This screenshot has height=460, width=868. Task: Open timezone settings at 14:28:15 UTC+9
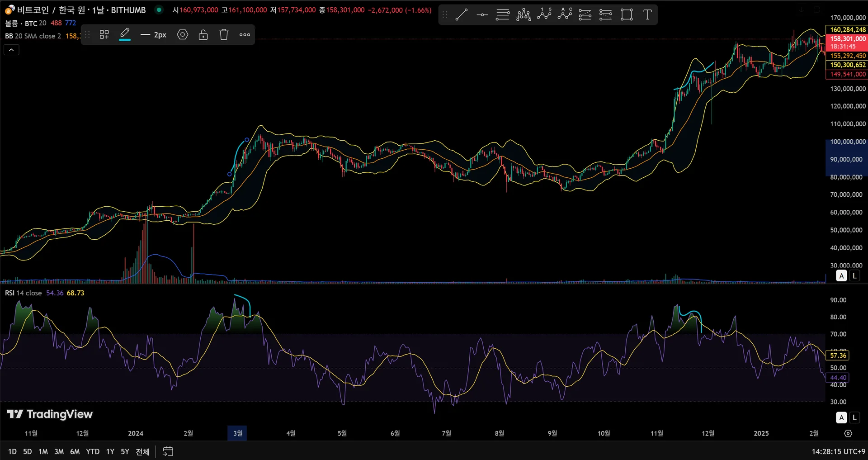pyautogui.click(x=838, y=451)
